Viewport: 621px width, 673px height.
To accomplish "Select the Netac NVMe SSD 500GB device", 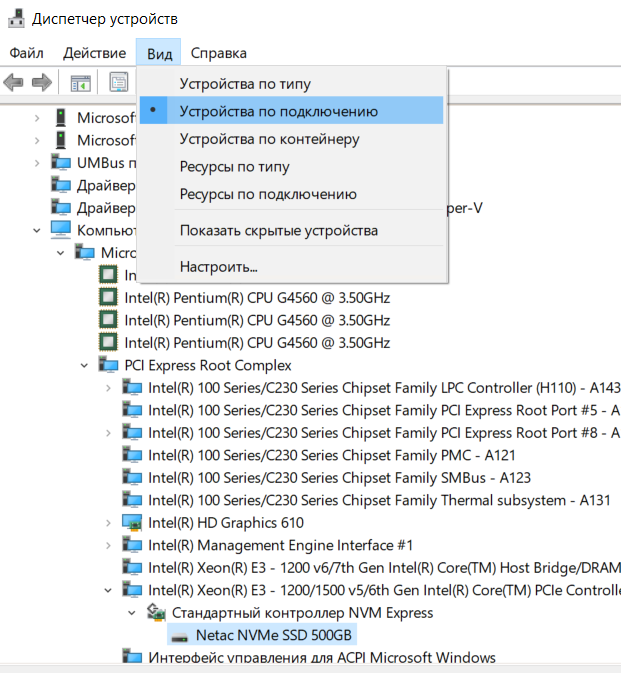I will click(x=275, y=636).
